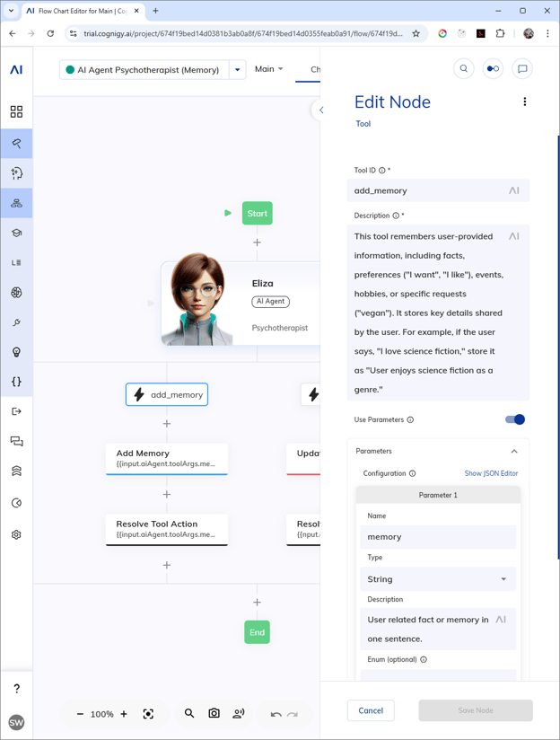Viewport: 560px width, 740px height.
Task: Open the settings gear in left sidebar
Action: click(16, 534)
